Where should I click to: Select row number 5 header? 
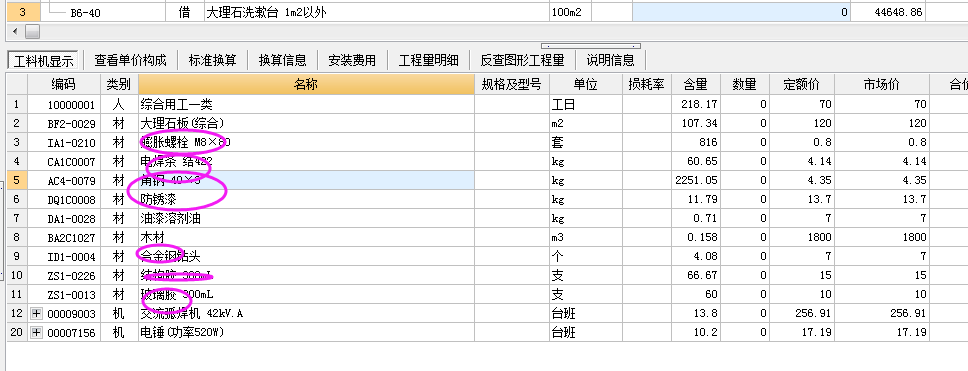[17, 180]
